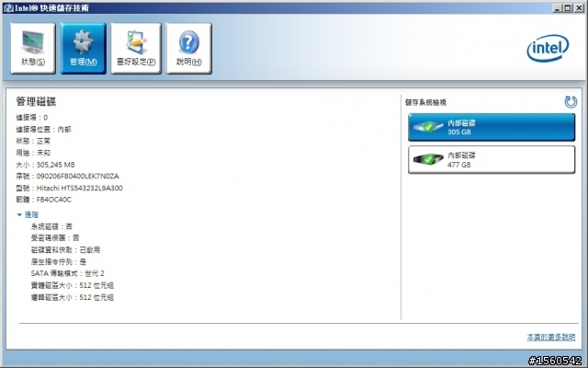Select the 305 GB internal disk
Image resolution: width=588 pixels, height=368 pixels.
pyautogui.click(x=492, y=127)
